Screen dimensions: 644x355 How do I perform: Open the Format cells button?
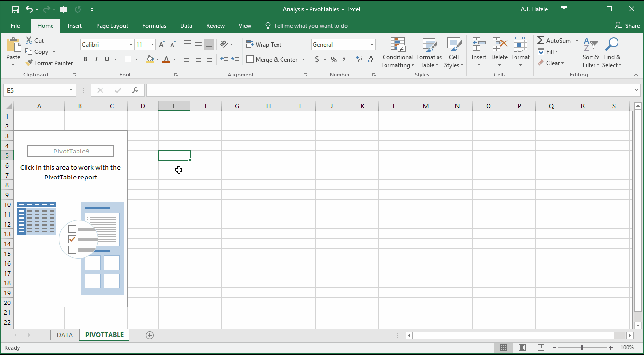[x=520, y=53]
